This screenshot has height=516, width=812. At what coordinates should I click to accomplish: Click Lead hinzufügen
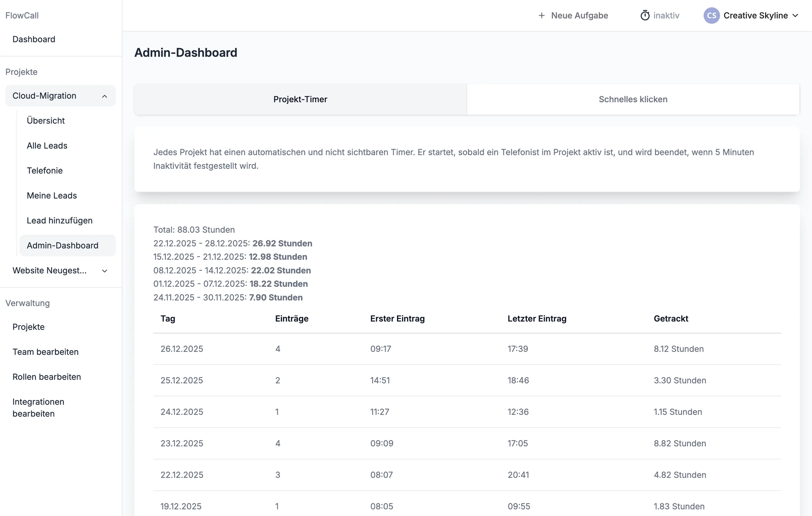coord(59,220)
